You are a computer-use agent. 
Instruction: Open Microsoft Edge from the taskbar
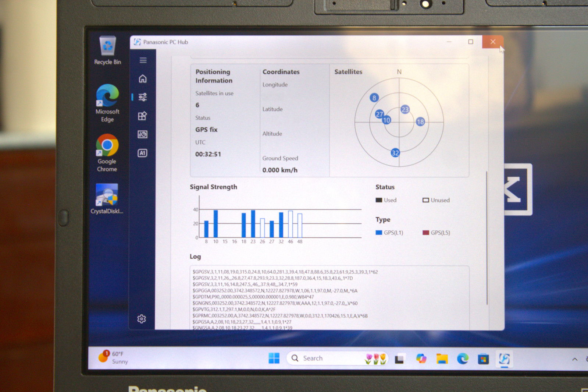click(463, 359)
